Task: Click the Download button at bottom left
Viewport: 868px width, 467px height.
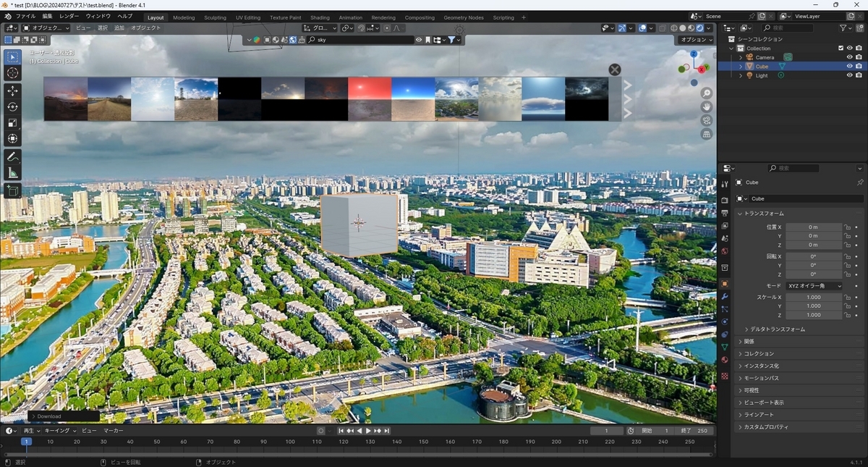Action: (64, 416)
